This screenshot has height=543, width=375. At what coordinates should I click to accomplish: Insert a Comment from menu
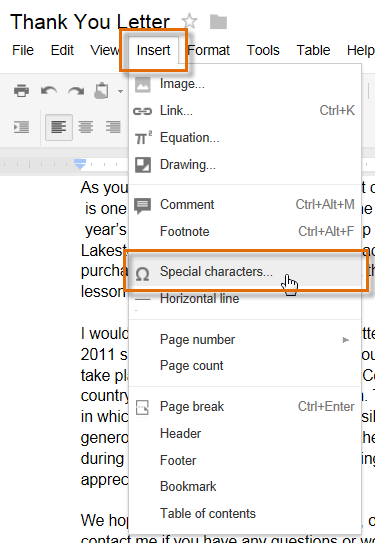point(245,205)
